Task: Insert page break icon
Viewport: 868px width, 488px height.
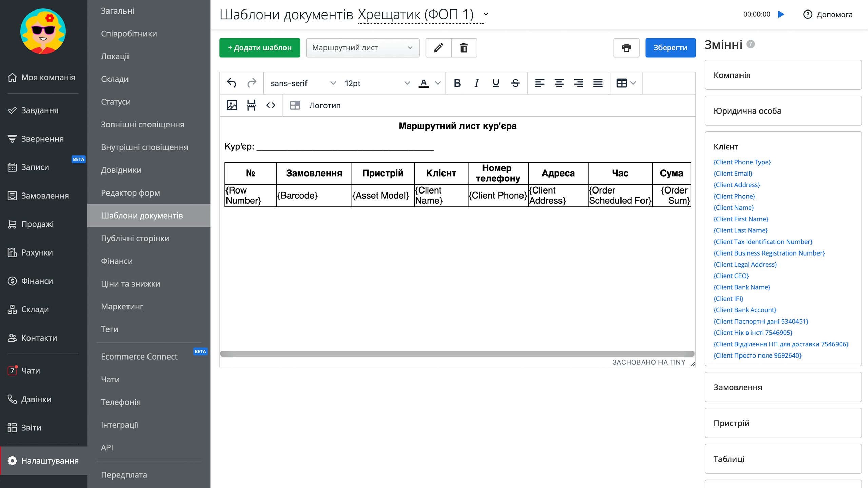Action: (x=251, y=105)
